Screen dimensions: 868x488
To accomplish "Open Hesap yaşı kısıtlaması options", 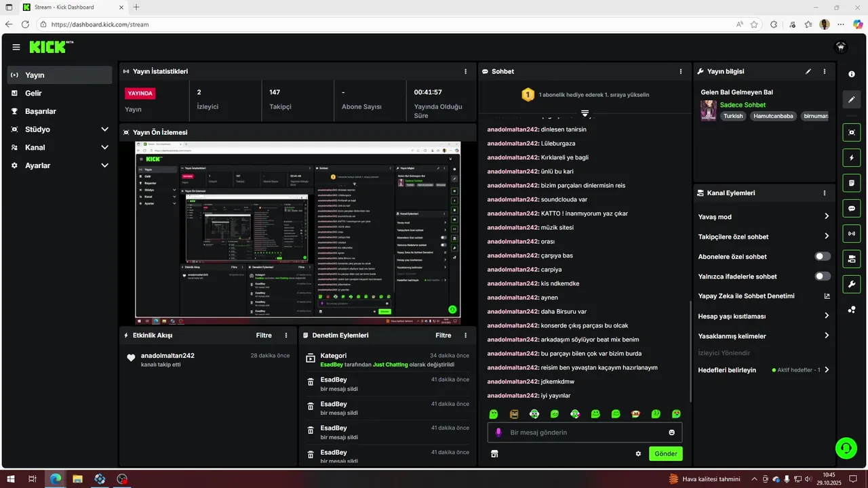I will pos(827,316).
